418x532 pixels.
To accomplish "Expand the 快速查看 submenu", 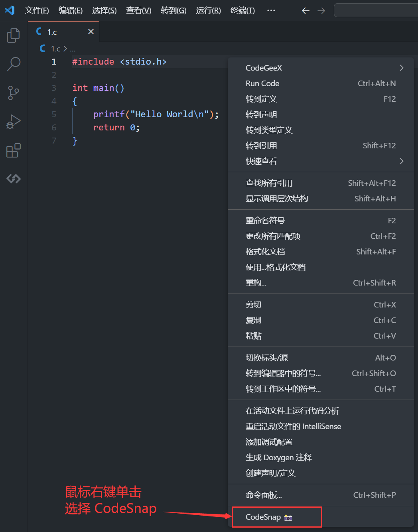I will [x=321, y=161].
